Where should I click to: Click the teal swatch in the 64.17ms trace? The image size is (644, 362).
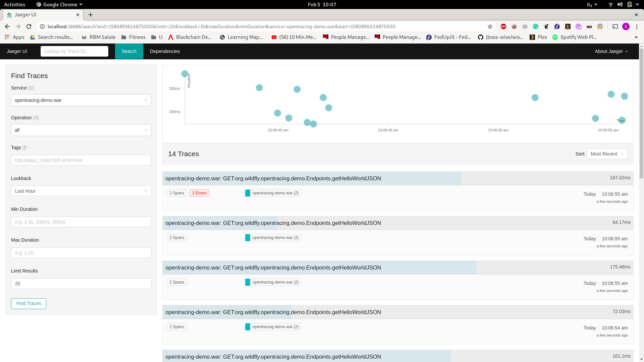tap(248, 238)
